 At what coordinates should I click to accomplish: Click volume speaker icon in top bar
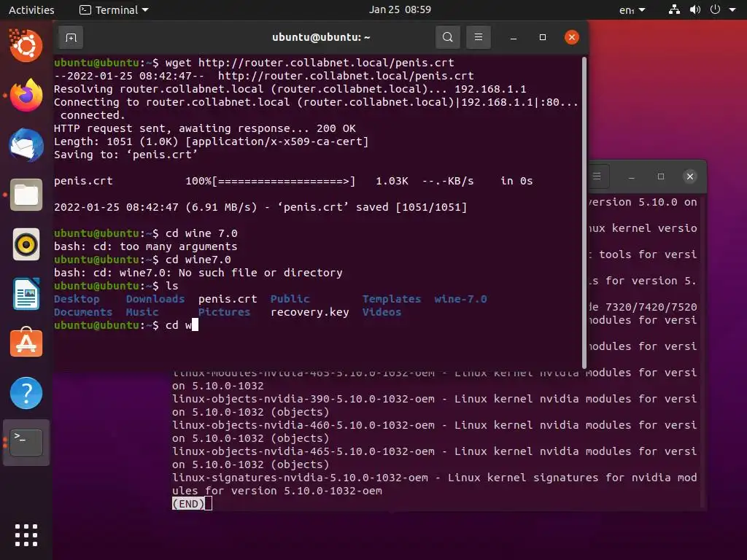click(x=695, y=9)
